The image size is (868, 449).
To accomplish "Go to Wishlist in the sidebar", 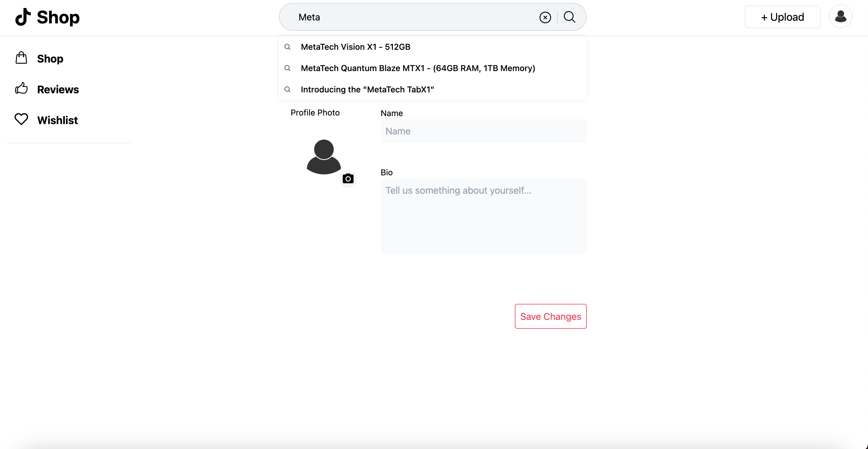I will (57, 120).
